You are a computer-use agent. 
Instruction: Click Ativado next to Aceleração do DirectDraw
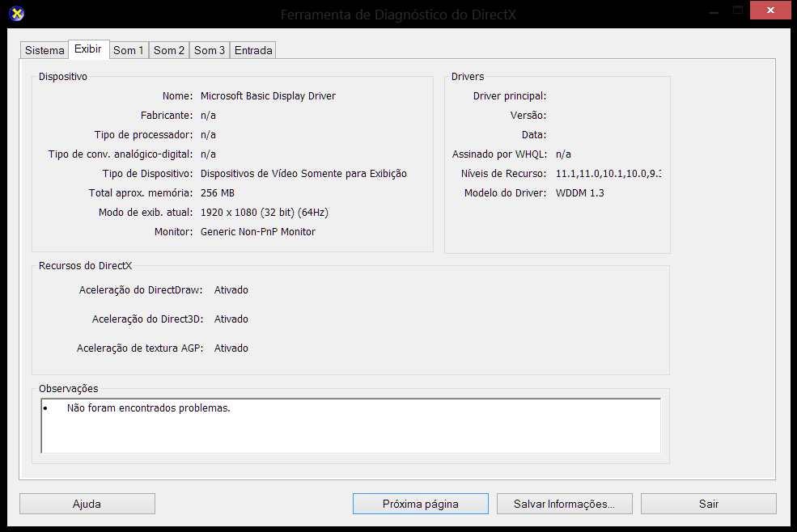click(231, 290)
